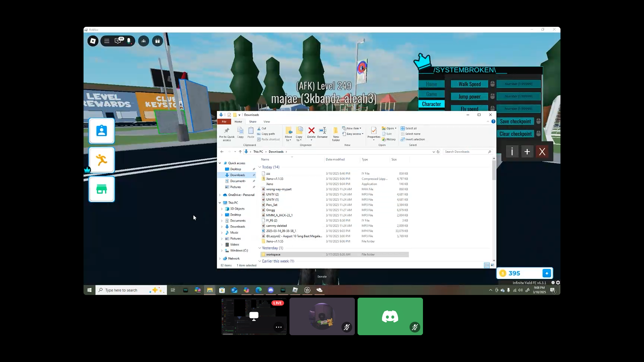644x362 pixels.
Task: Select the Game tab in SYSTEMBROKEN panel
Action: pyautogui.click(x=431, y=94)
